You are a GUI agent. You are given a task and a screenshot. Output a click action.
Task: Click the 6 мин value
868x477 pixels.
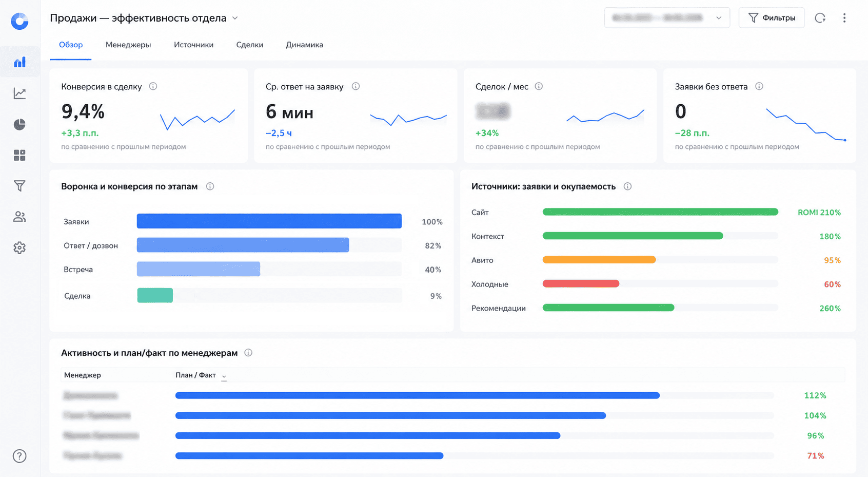pos(289,111)
